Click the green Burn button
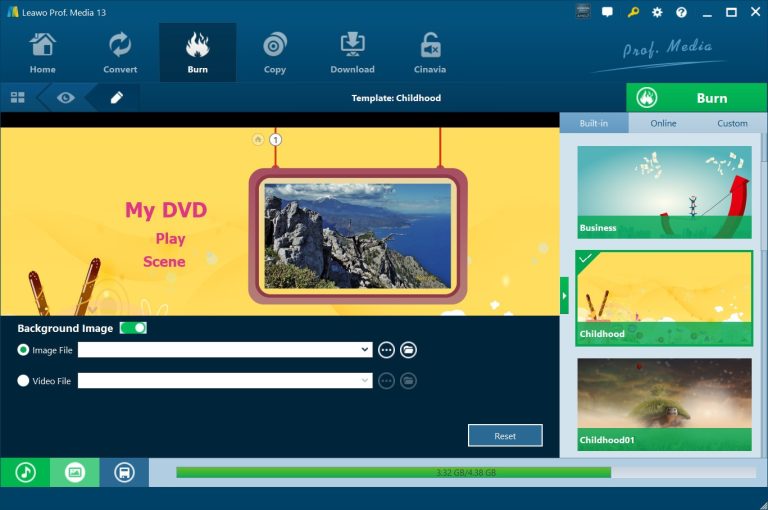Viewport: 768px width, 510px height. (x=696, y=98)
